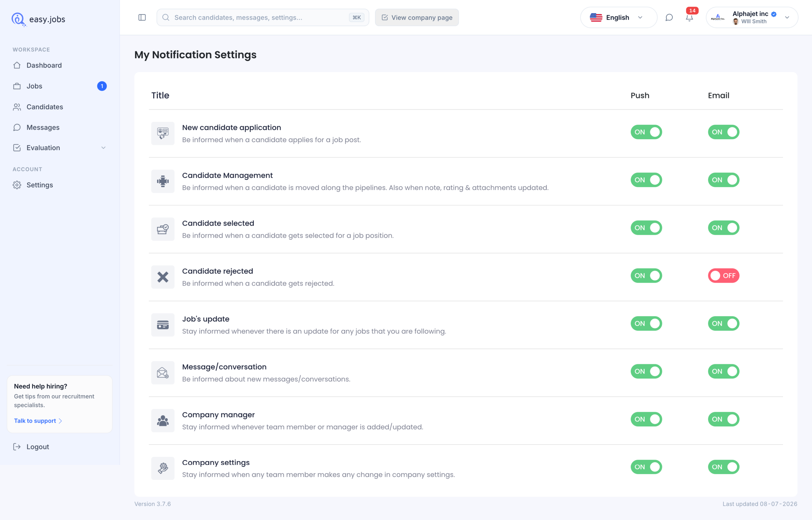This screenshot has width=812, height=520.
Task: Click the search candidates input field
Action: 263,17
